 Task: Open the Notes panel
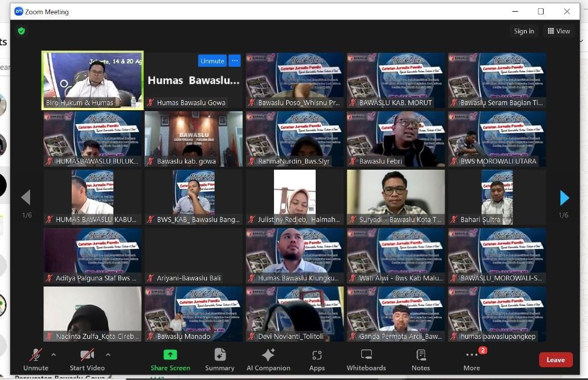point(421,360)
